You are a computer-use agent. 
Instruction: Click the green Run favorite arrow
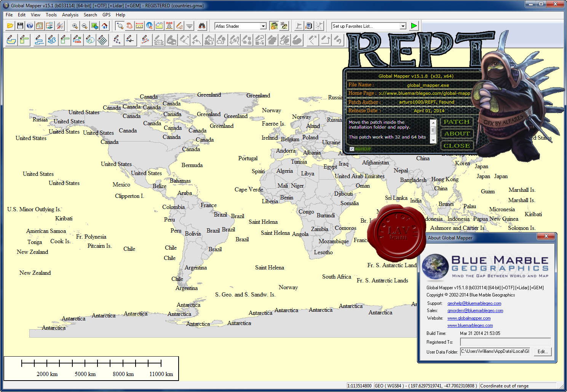[x=414, y=26]
